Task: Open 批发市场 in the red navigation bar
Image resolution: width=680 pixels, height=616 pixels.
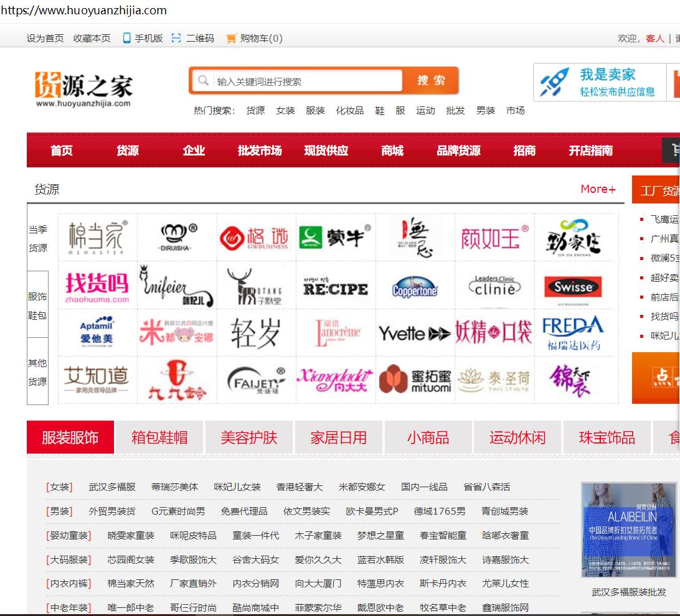Action: [260, 151]
